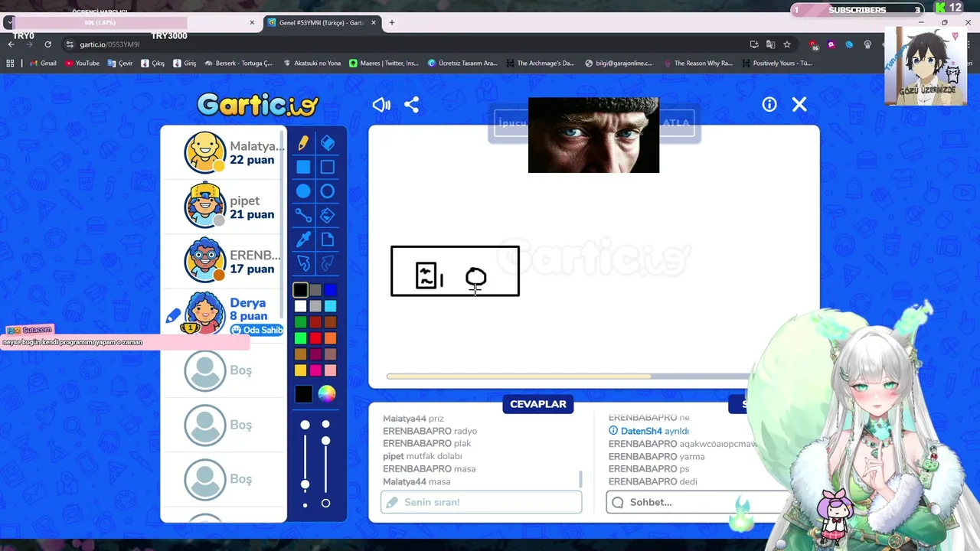Pick the filled circle tool
Image resolution: width=980 pixels, height=551 pixels.
click(x=303, y=191)
